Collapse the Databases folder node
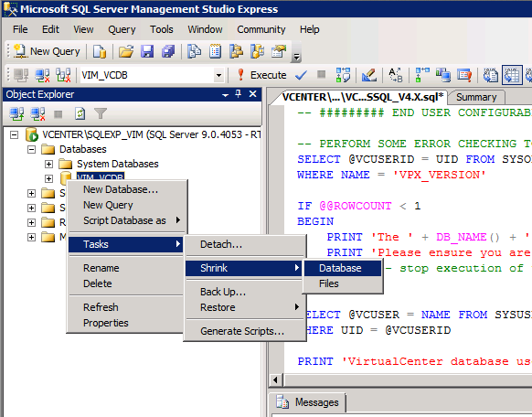532x417 pixels. (x=31, y=150)
